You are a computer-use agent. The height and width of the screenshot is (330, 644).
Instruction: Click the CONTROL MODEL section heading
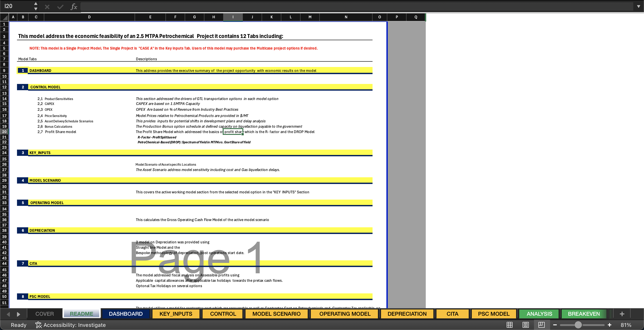pyautogui.click(x=45, y=87)
